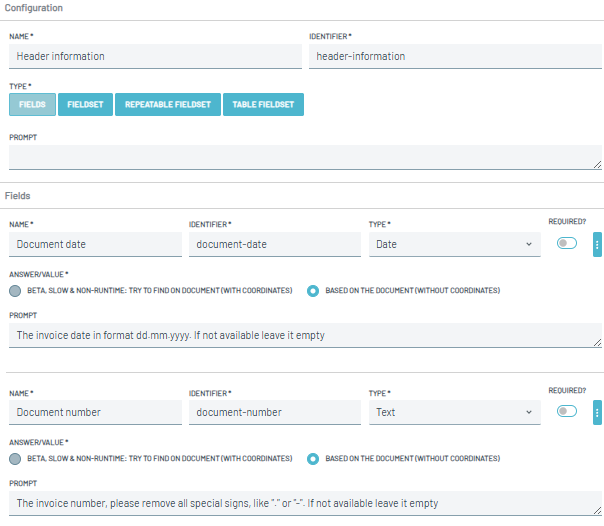The width and height of the screenshot is (604, 526).
Task: Toggle Required switch for Document date
Action: [567, 243]
